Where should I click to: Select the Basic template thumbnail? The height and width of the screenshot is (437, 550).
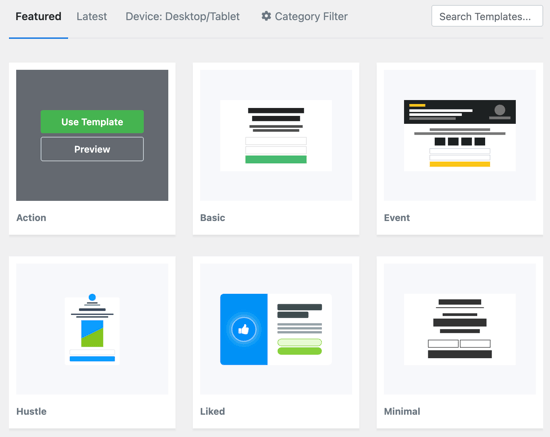pyautogui.click(x=276, y=135)
